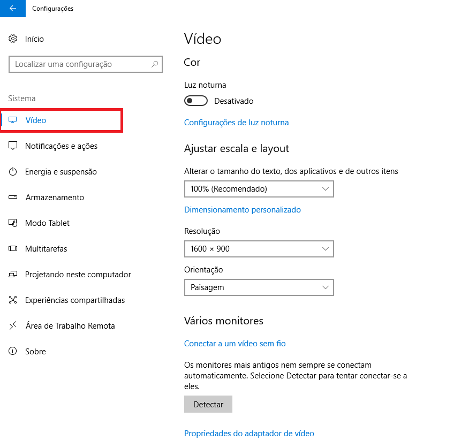Click the Vídeo monitor icon
Screen dimensions: 476x448
(x=13, y=120)
